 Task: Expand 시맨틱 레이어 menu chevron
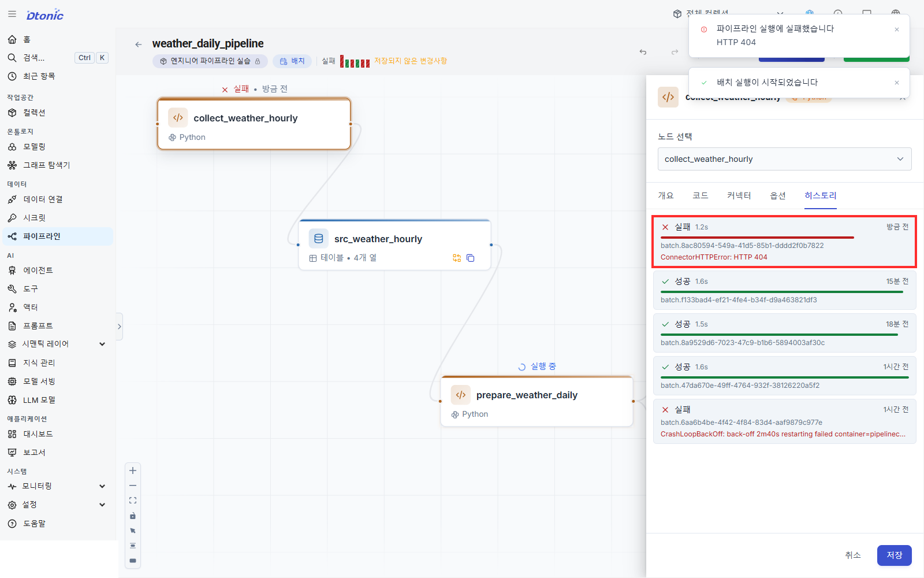pyautogui.click(x=102, y=344)
